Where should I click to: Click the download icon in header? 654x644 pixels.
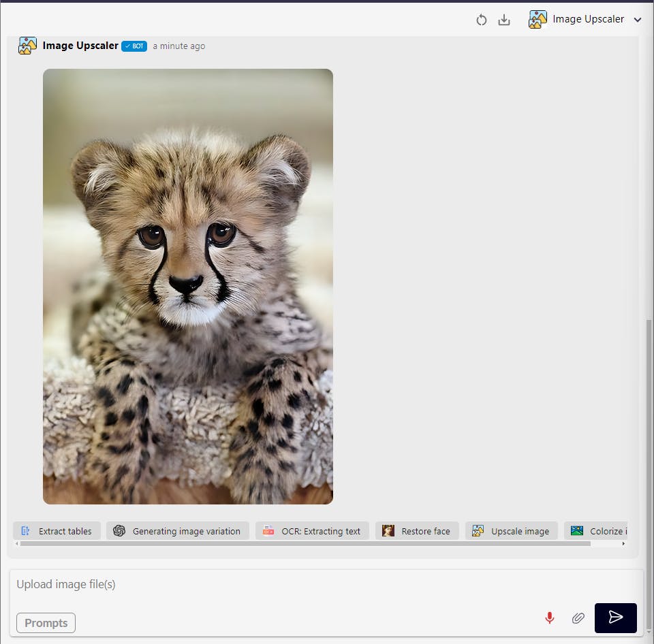coord(504,20)
